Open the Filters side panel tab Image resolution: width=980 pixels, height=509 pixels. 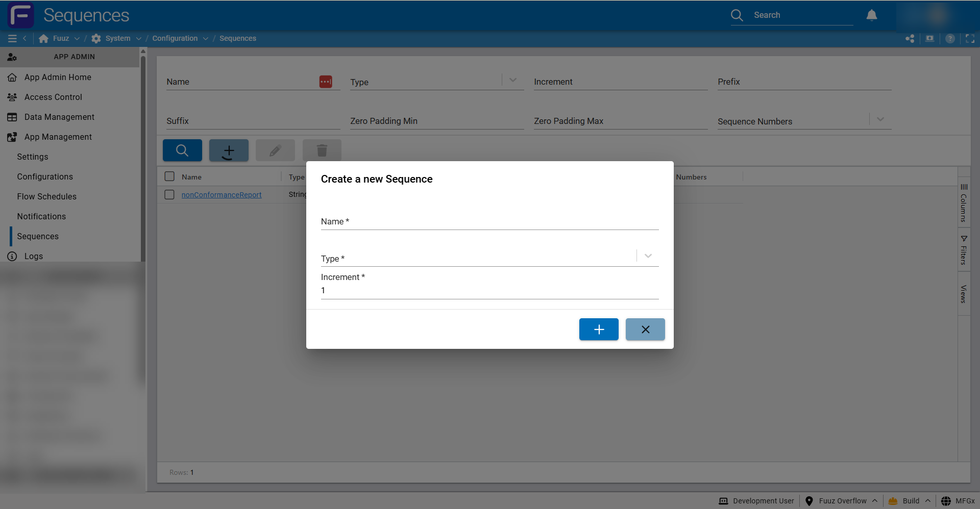[x=964, y=250]
